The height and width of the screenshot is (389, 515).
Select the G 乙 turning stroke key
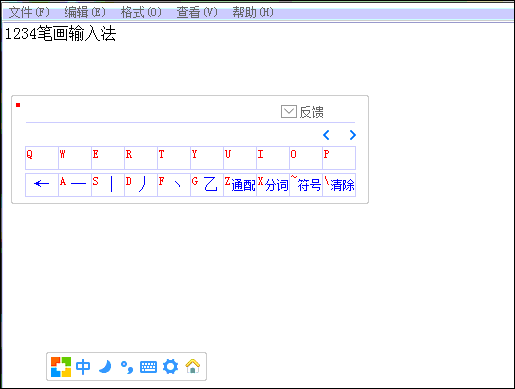pos(207,185)
